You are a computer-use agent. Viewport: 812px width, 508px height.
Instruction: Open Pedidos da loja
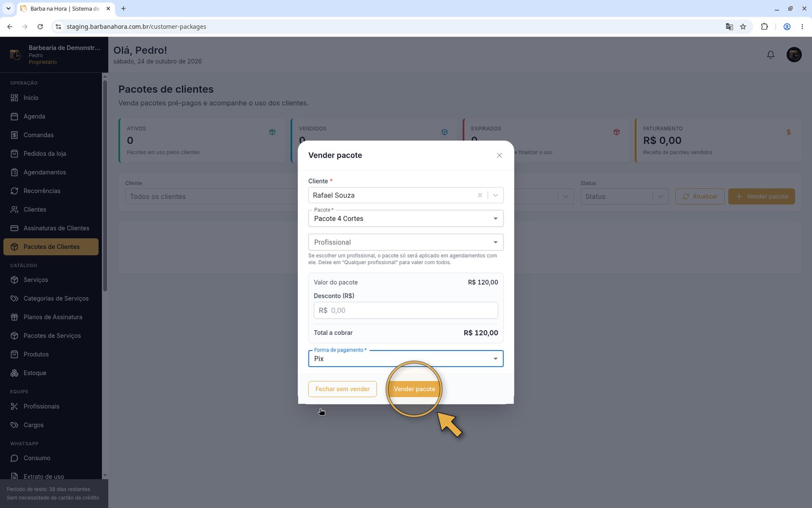tap(51, 153)
